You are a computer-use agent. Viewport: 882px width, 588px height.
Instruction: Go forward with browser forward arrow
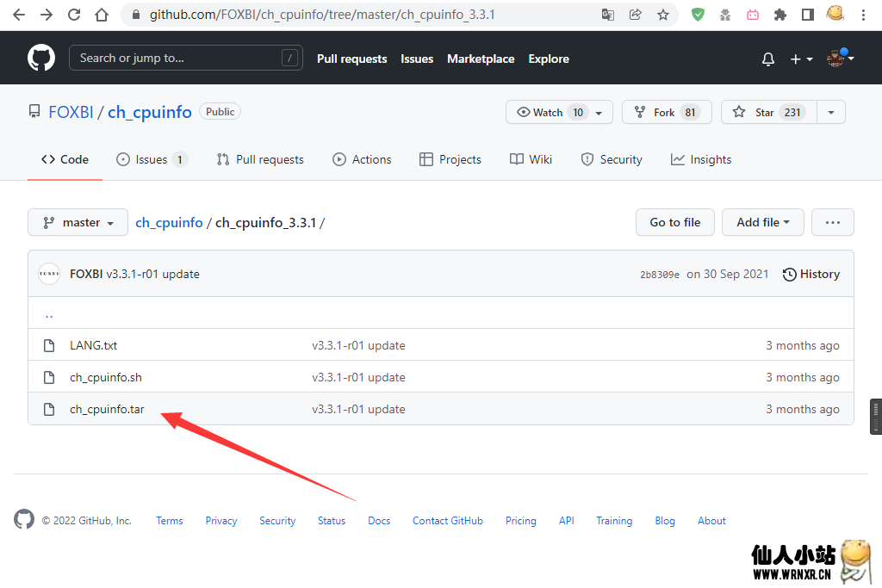point(47,15)
